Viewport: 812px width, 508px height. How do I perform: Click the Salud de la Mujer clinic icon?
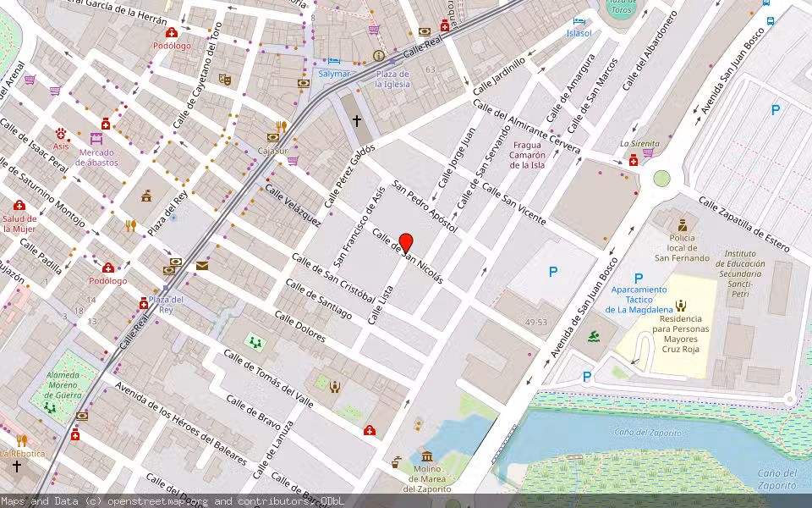pyautogui.click(x=19, y=205)
